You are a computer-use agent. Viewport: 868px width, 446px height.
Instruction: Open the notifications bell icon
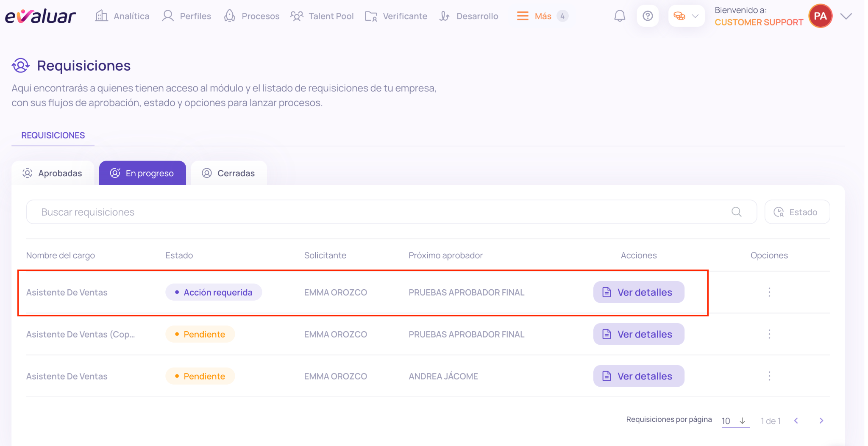pos(620,16)
